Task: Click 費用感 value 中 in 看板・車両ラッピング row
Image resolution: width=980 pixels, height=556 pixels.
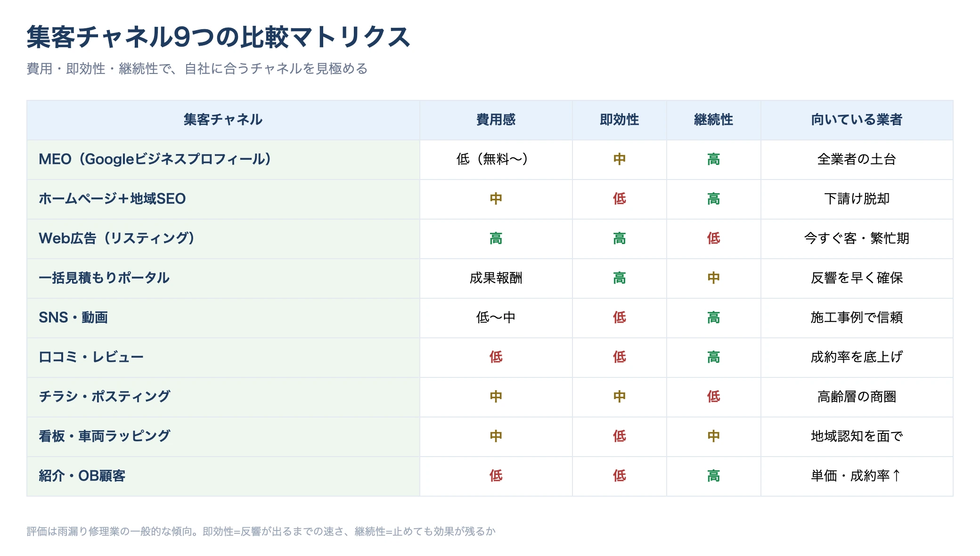Action: [x=496, y=436]
